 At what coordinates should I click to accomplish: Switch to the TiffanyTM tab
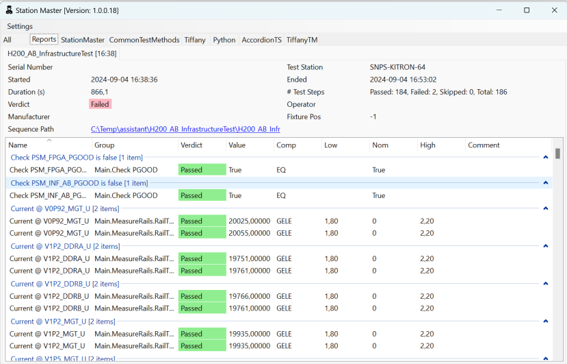click(302, 40)
